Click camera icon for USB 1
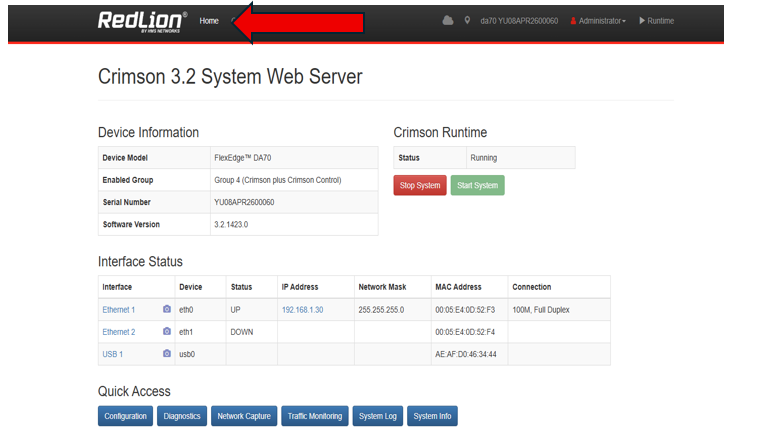 point(167,353)
